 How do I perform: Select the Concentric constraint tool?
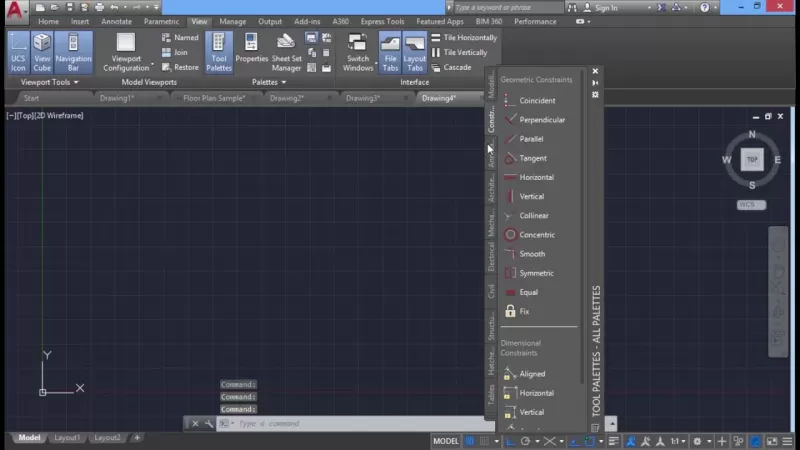[530, 235]
